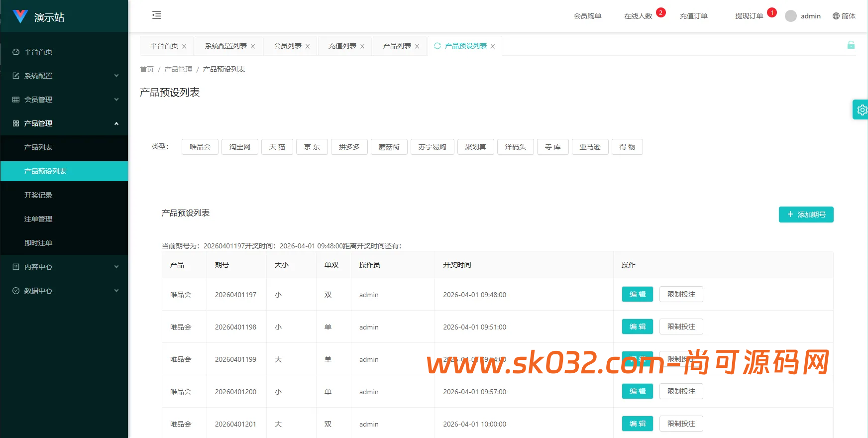Filter by type 亚马逊
This screenshot has width=868, height=438.
point(590,147)
